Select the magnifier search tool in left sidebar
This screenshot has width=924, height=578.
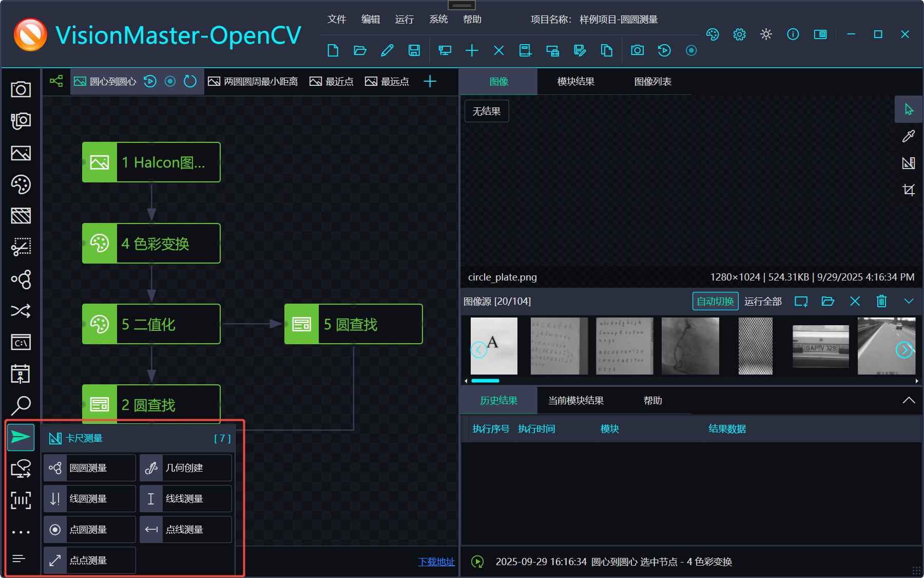click(21, 405)
